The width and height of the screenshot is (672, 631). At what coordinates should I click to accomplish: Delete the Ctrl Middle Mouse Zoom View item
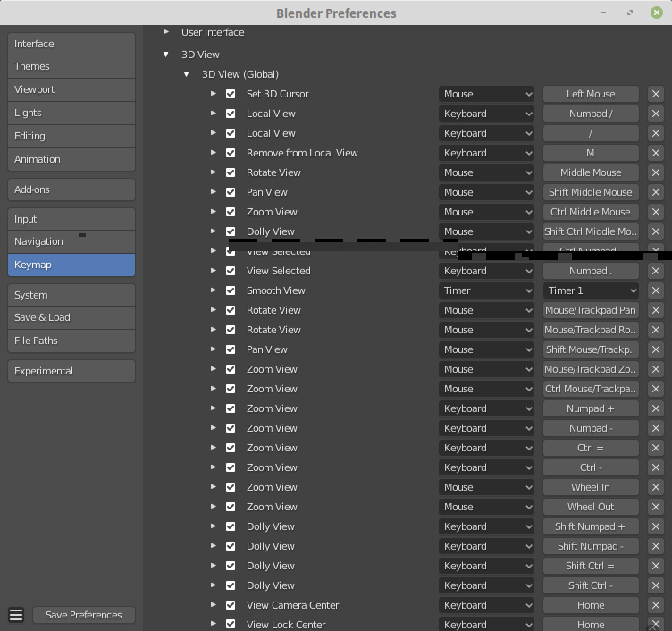656,212
